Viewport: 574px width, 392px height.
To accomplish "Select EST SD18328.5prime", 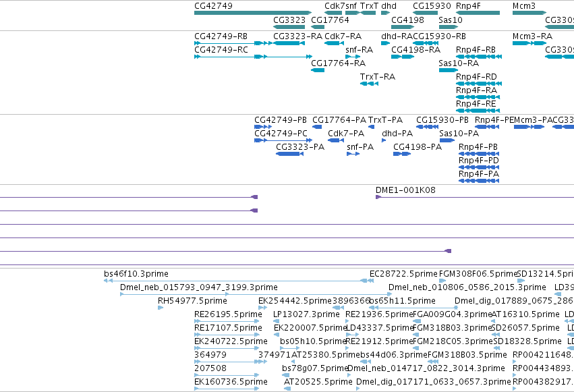I will click(x=527, y=342).
